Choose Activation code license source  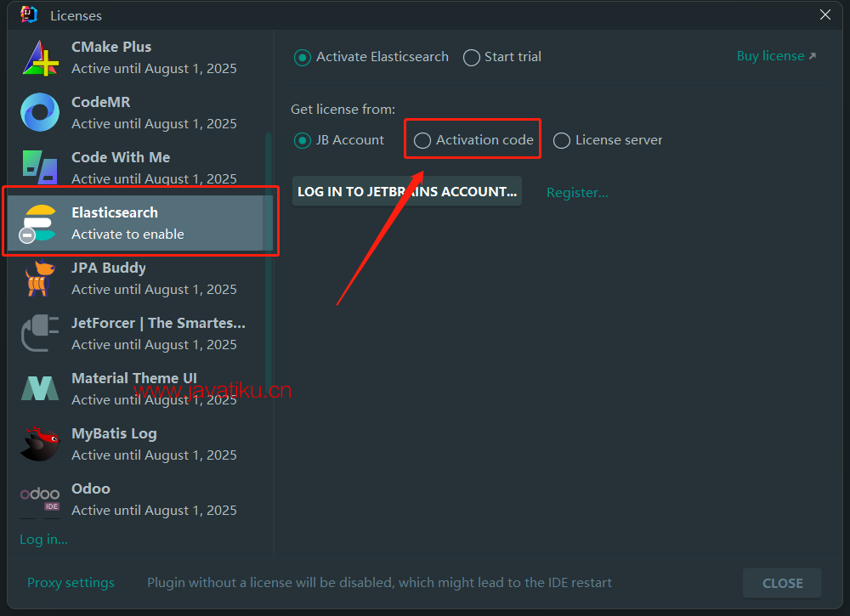coord(473,140)
